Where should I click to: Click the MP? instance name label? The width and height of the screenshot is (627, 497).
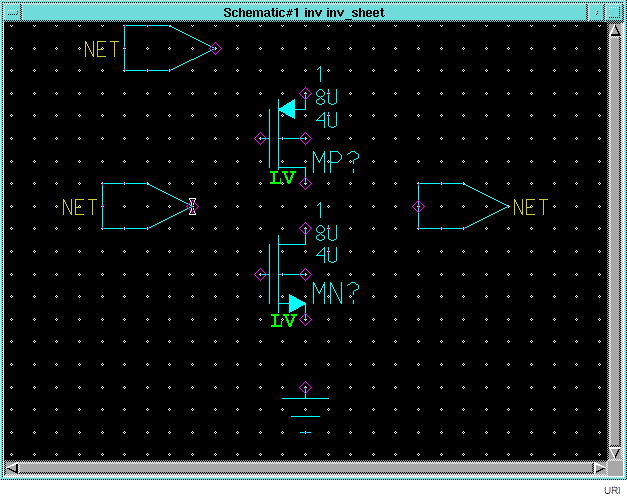click(x=335, y=162)
